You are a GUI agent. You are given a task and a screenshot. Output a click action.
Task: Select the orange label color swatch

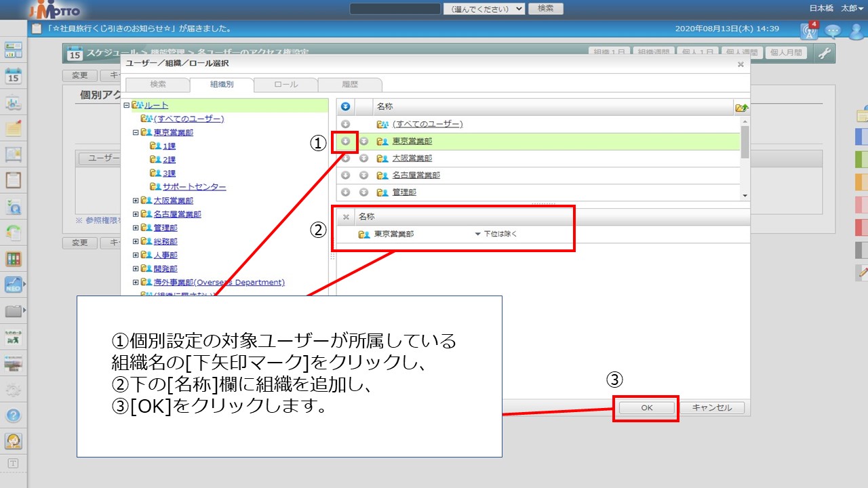click(x=861, y=182)
